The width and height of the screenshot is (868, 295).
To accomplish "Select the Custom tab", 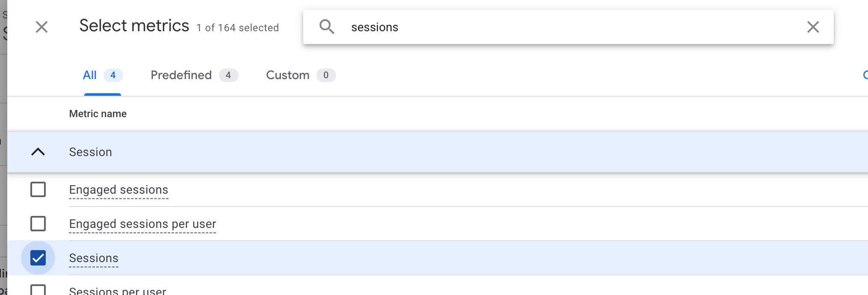I will click(x=301, y=75).
